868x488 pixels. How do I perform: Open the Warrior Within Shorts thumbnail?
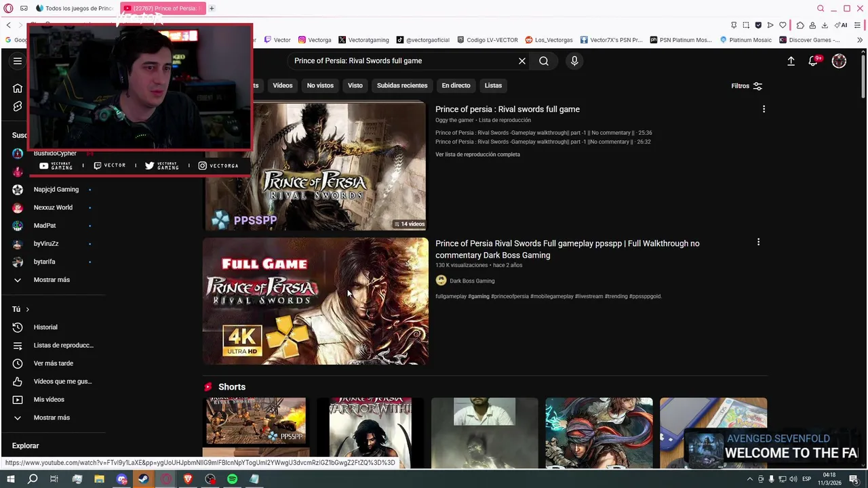pos(370,432)
